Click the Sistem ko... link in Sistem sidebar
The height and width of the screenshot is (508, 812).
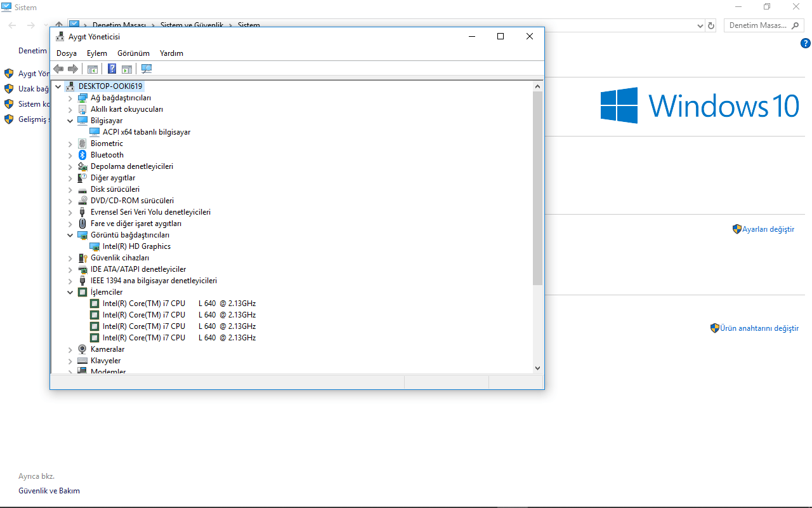pos(34,104)
